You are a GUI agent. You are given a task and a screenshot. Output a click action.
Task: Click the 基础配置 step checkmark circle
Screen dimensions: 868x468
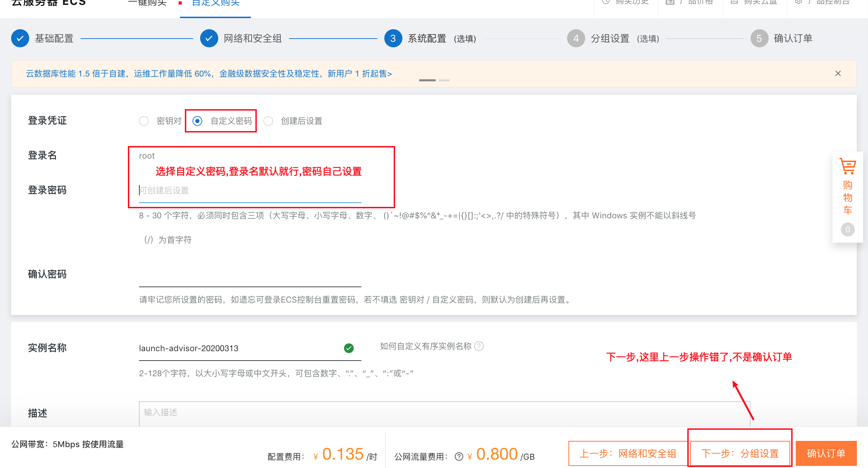click(x=20, y=38)
